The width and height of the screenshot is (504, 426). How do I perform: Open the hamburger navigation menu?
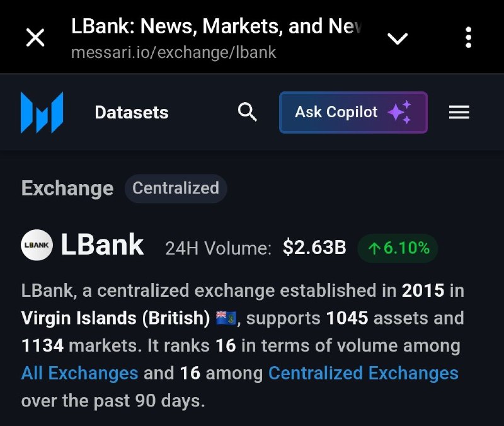(459, 112)
